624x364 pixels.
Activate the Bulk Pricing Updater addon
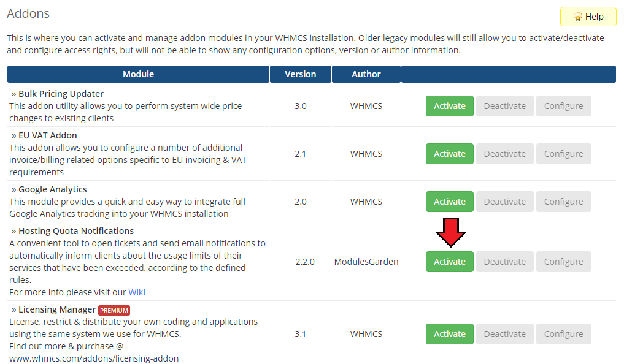click(449, 106)
